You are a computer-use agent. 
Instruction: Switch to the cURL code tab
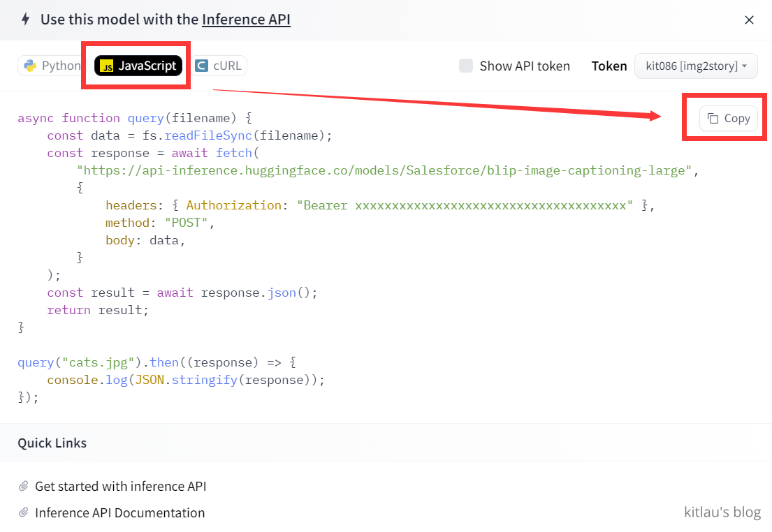pyautogui.click(x=227, y=66)
